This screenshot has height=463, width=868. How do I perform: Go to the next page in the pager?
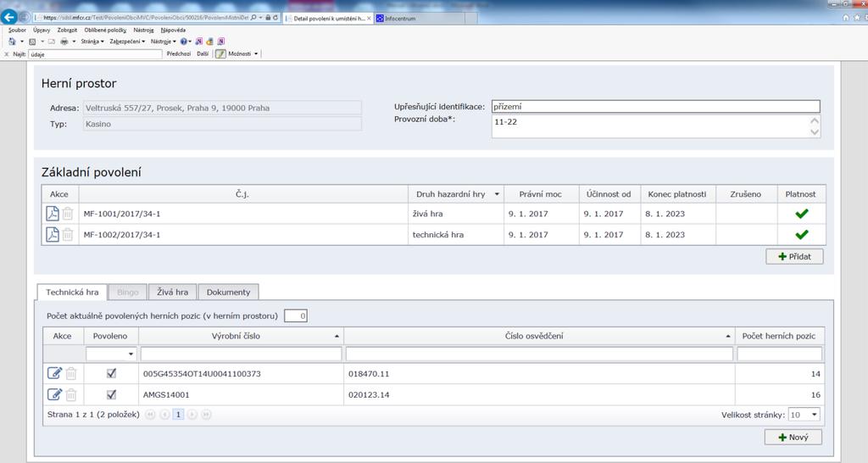coord(192,415)
